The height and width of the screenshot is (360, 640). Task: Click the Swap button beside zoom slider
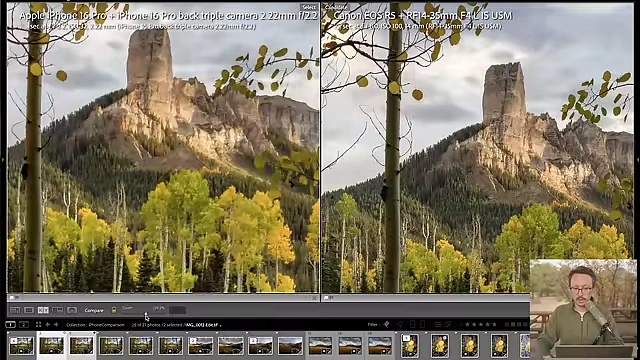pyautogui.click(x=178, y=311)
